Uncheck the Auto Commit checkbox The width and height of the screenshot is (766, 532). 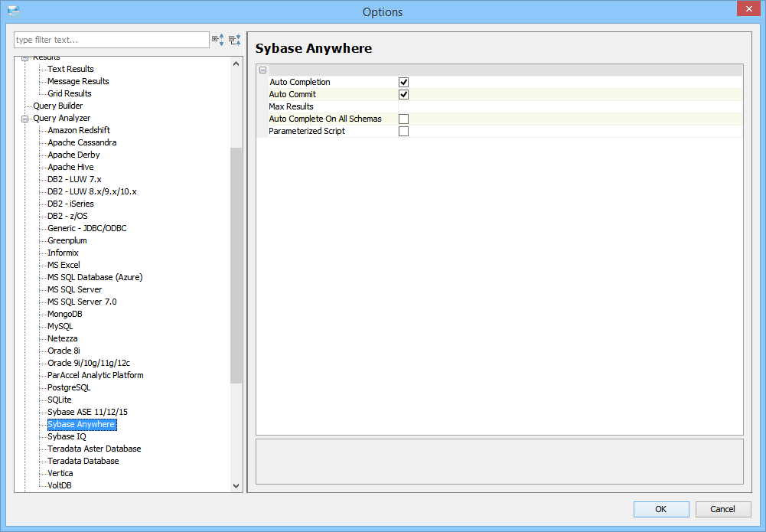pyautogui.click(x=403, y=94)
